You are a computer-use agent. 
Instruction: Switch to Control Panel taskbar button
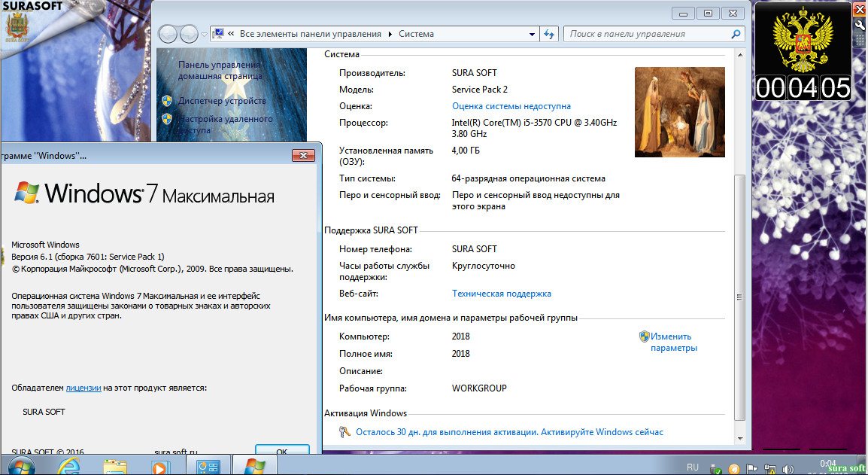click(x=208, y=466)
